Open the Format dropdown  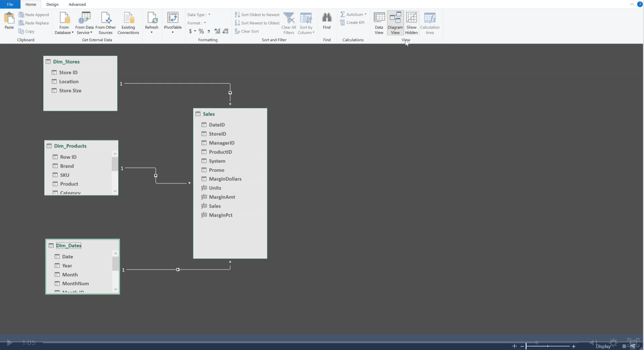(204, 23)
